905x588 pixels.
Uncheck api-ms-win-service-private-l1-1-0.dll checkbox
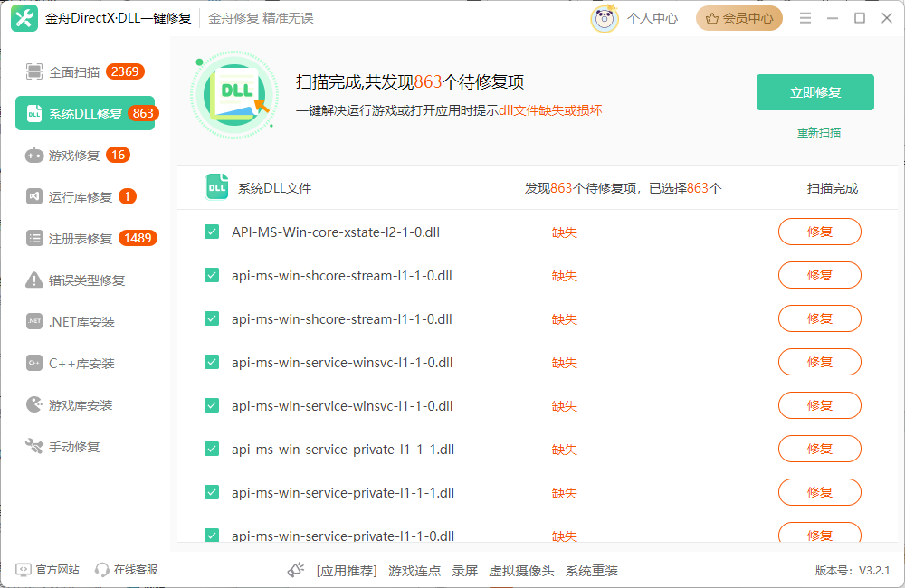point(212,535)
